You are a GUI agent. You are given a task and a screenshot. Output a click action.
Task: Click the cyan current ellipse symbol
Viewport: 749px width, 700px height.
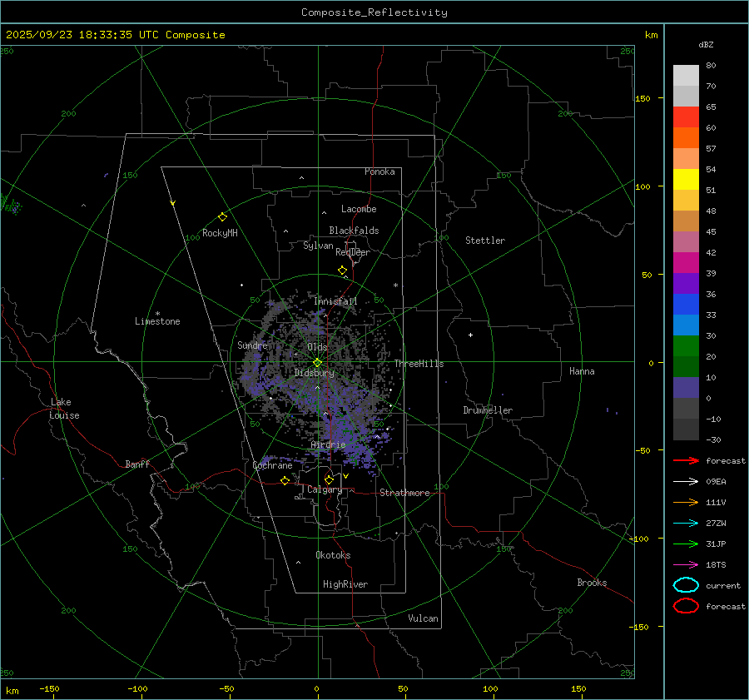(686, 585)
